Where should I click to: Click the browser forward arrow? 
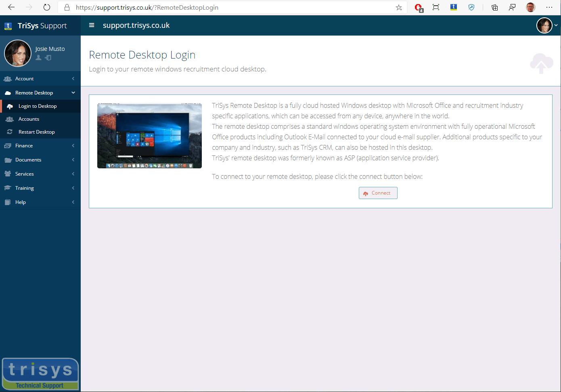click(x=29, y=7)
